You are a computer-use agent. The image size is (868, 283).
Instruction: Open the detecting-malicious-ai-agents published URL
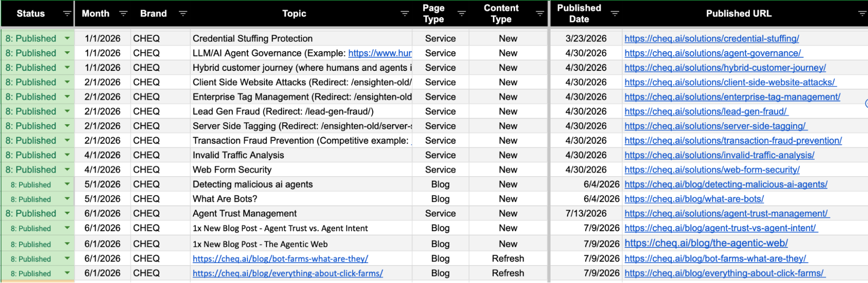(726, 184)
